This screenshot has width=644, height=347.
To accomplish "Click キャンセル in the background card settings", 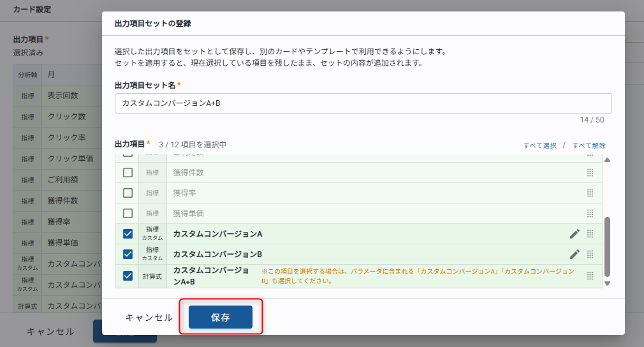I will click(x=50, y=332).
